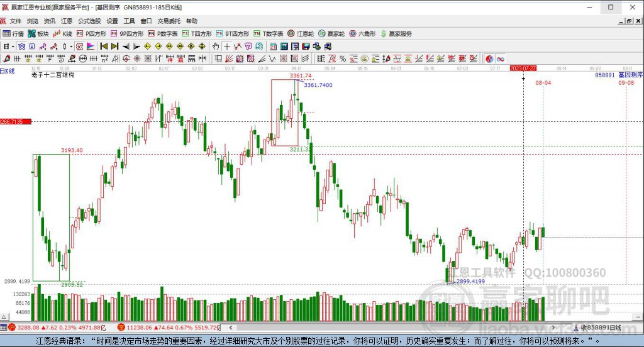644x347 pixels.
Task: Open the T四方形 tool
Action: (197, 34)
